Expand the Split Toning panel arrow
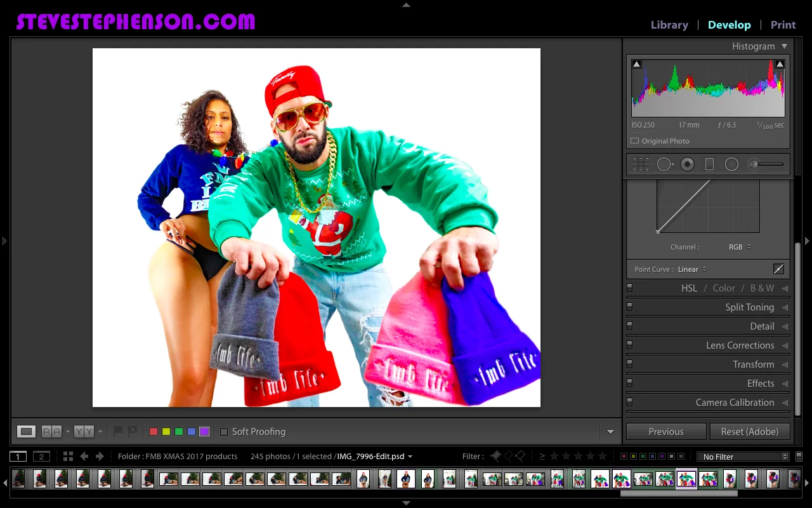Screen dimensions: 812x508 pos(785,307)
